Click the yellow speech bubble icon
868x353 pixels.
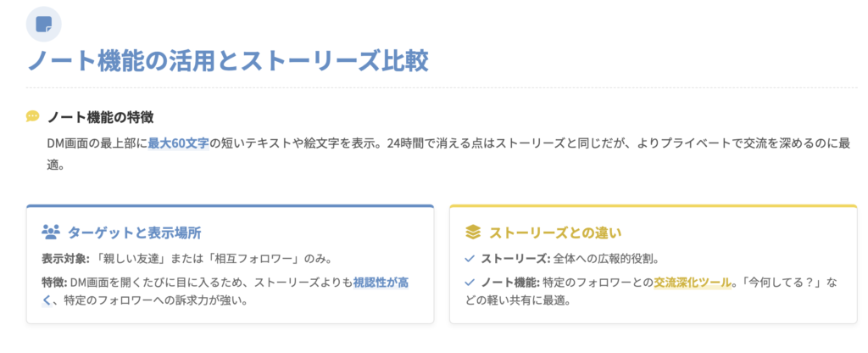[x=33, y=116]
